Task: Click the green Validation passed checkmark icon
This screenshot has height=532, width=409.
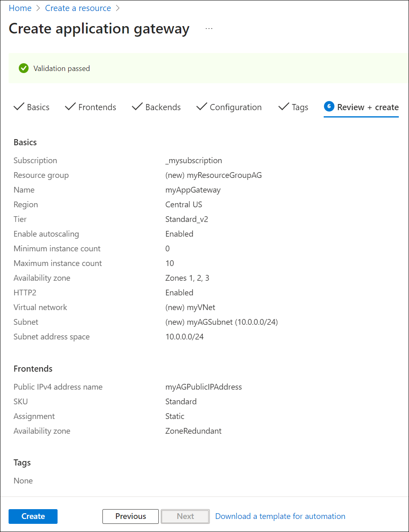Action: tap(23, 68)
